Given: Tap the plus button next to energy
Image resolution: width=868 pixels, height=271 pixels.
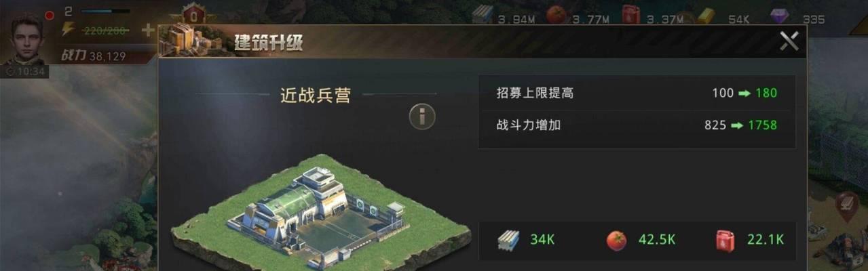Looking at the screenshot, I should (147, 30).
